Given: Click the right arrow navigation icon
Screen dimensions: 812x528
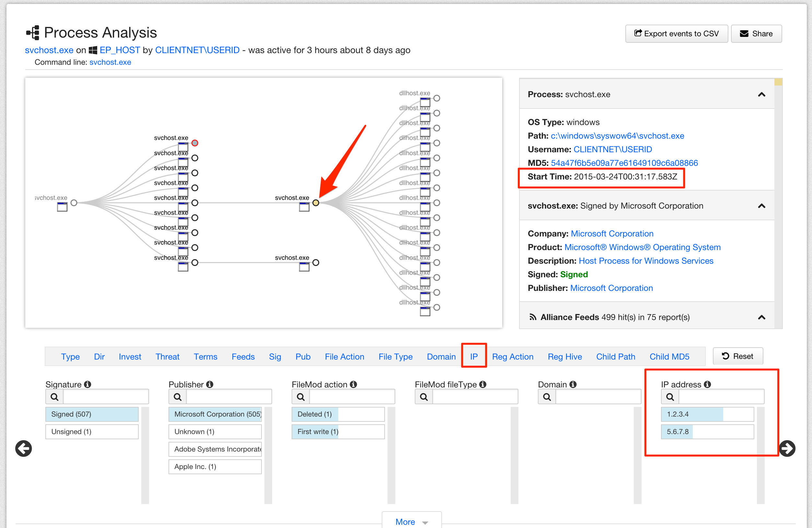Looking at the screenshot, I should coord(787,448).
